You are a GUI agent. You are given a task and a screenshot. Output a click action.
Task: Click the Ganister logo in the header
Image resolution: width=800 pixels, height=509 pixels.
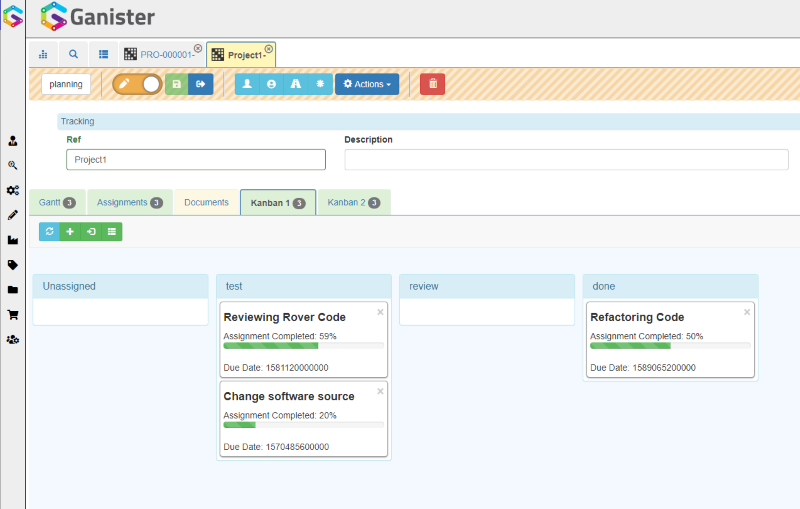coord(97,17)
